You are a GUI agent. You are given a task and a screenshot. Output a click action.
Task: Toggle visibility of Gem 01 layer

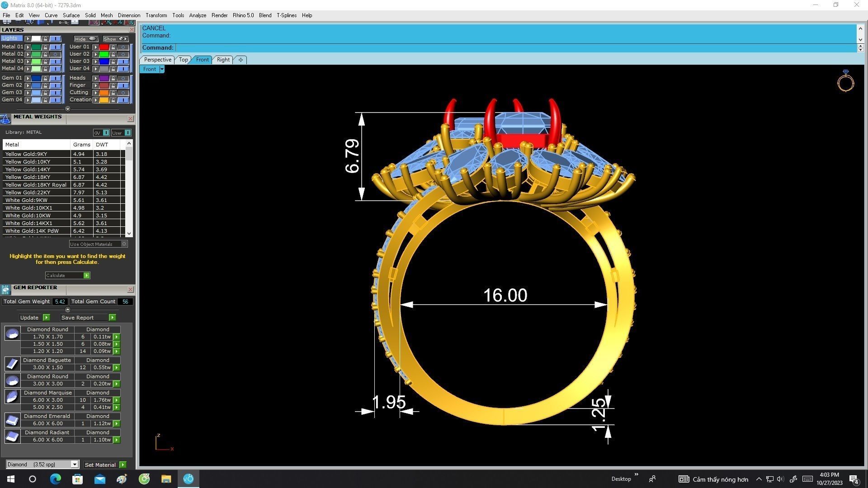[55, 78]
